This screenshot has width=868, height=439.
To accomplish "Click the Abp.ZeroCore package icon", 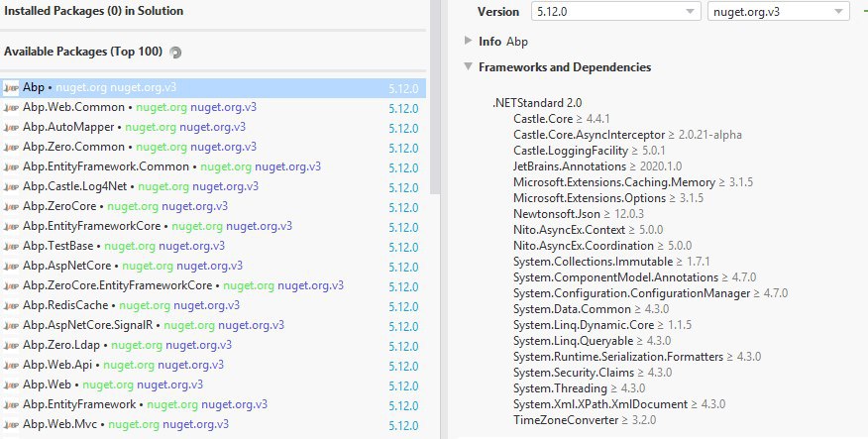I will [x=11, y=207].
